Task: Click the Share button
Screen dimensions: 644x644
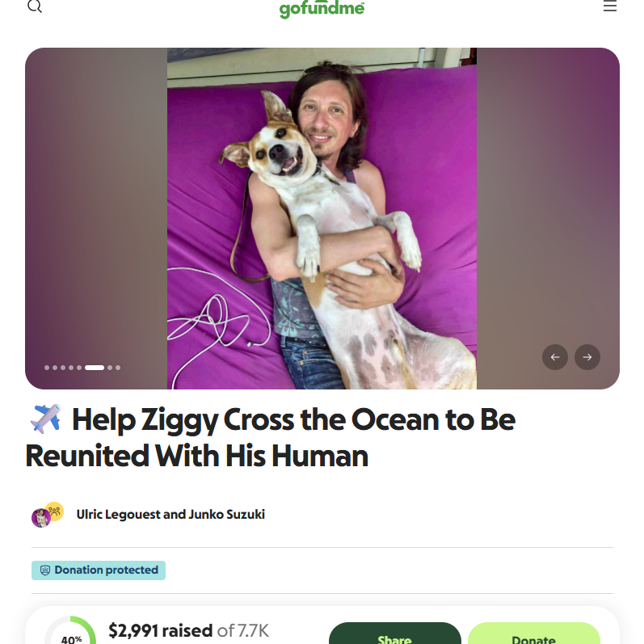Action: [x=394, y=633]
